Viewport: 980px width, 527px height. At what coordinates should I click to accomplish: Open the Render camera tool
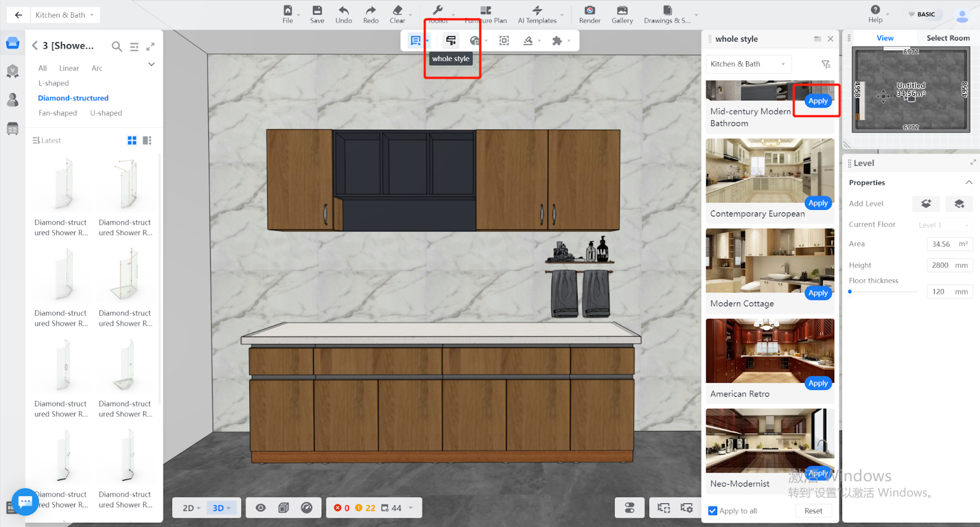(x=589, y=10)
